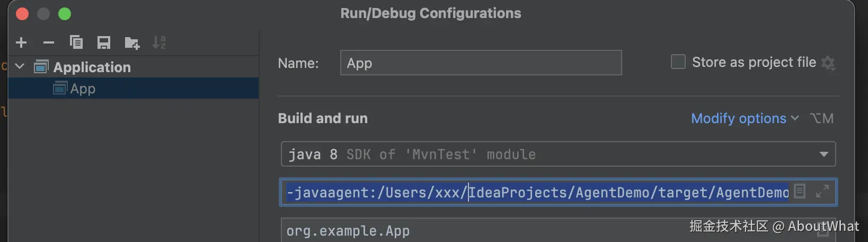Enable the Store as project file checkbox
Image resolution: width=868 pixels, height=242 pixels.
coord(678,62)
